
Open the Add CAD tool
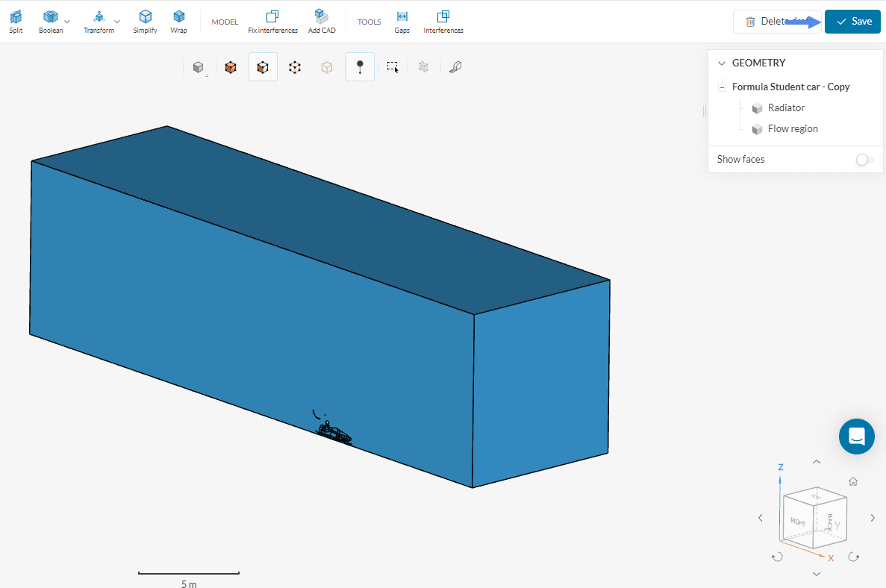tap(321, 22)
